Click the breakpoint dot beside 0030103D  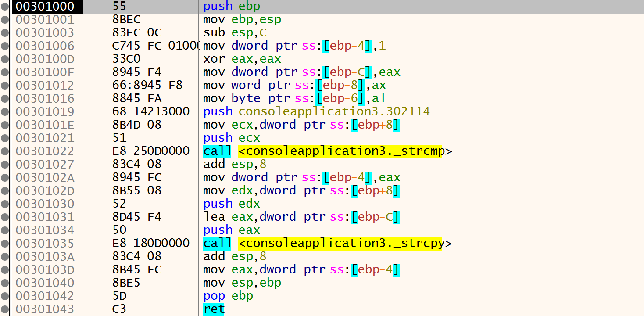tap(4, 269)
